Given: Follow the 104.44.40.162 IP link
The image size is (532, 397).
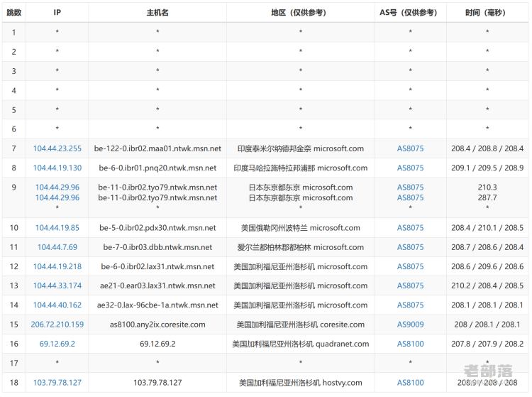Looking at the screenshot, I should coord(57,305).
